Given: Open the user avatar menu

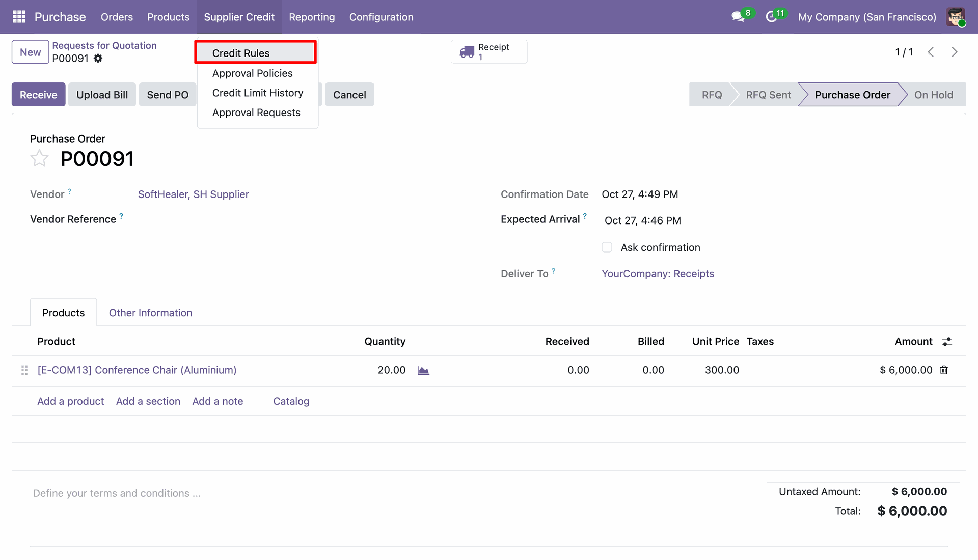Looking at the screenshot, I should 956,17.
